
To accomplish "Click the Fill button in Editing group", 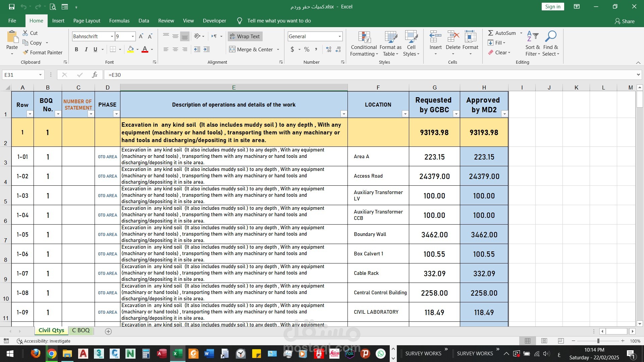I will (496, 43).
